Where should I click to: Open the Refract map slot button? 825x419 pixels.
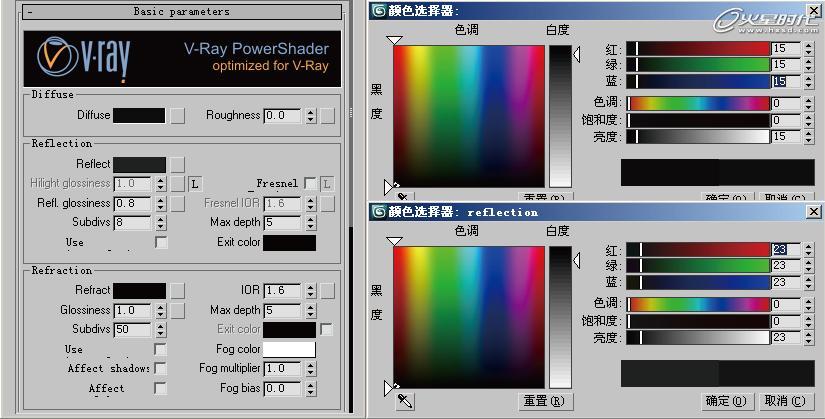tap(178, 290)
